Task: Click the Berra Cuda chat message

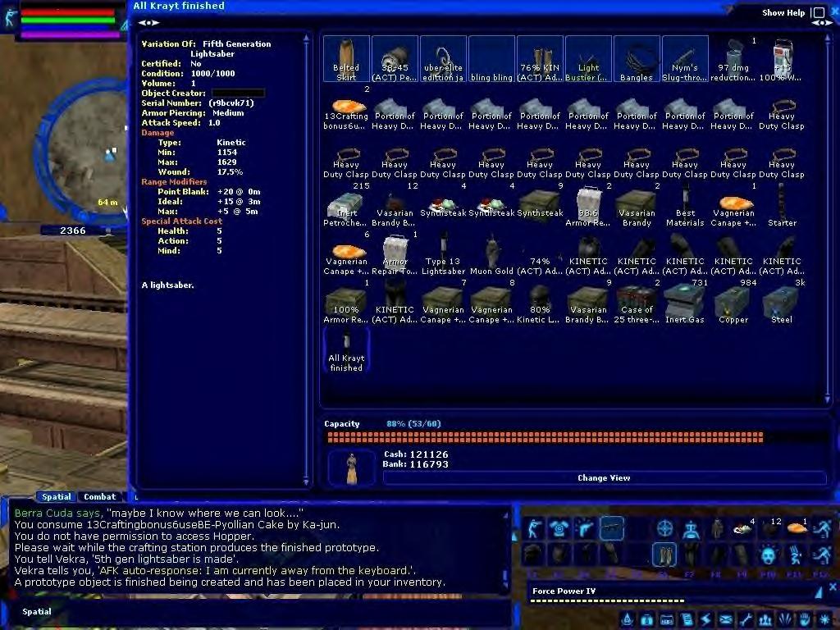Action: (x=158, y=514)
